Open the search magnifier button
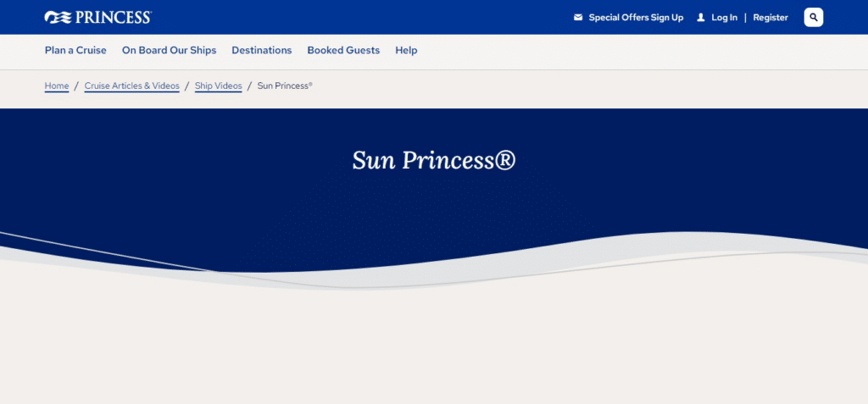 click(813, 17)
